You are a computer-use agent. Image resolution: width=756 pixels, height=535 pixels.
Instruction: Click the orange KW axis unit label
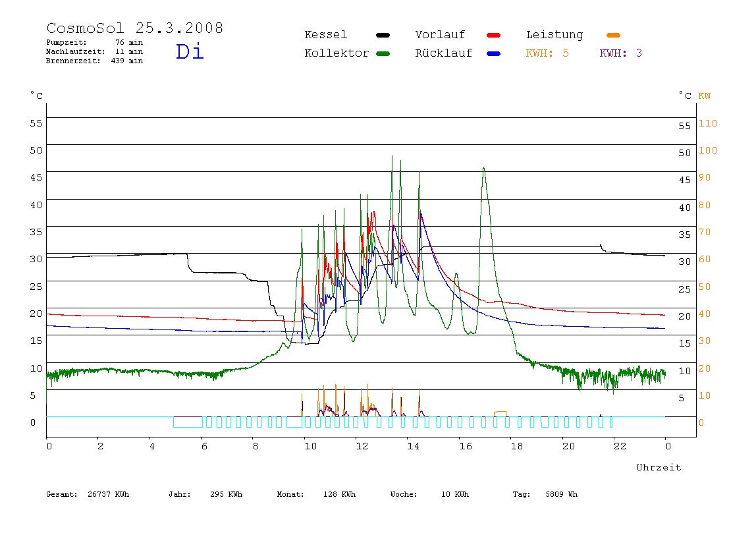(705, 96)
